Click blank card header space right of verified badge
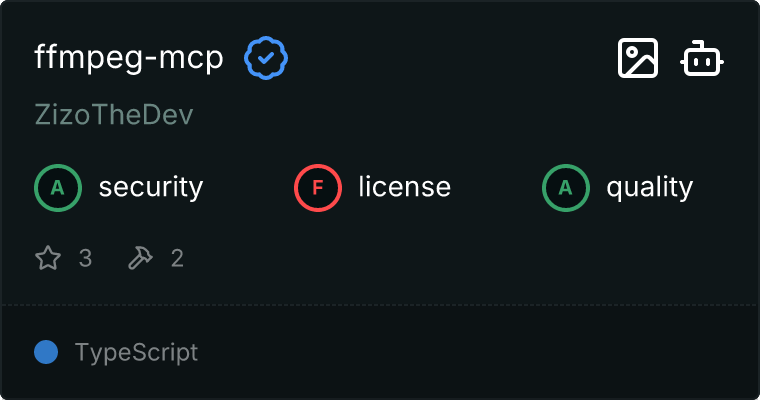 coord(450,59)
